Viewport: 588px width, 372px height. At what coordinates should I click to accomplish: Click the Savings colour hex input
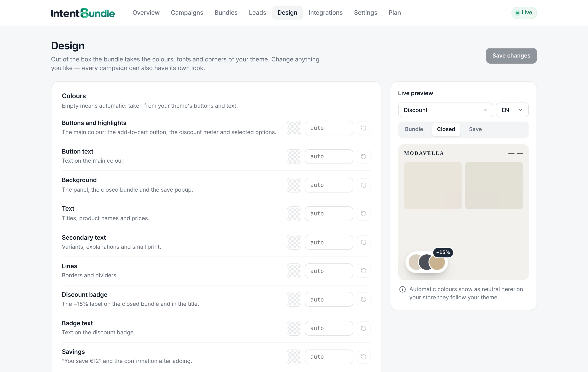(329, 357)
